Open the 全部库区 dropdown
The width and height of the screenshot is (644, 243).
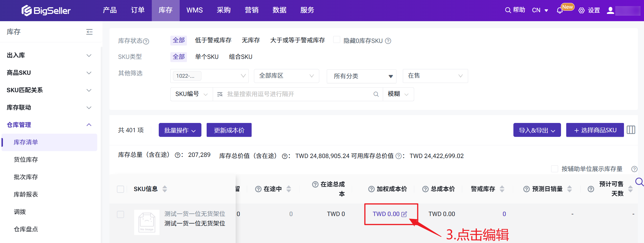pyautogui.click(x=286, y=76)
